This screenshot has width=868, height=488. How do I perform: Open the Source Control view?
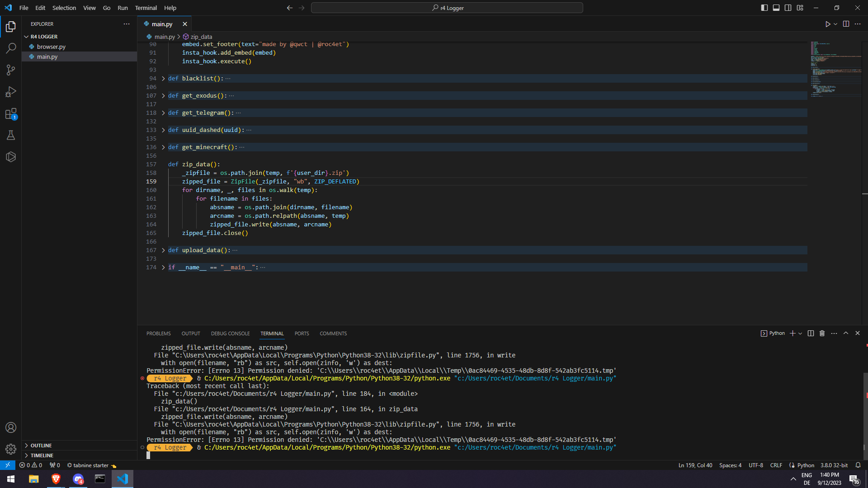(x=11, y=70)
